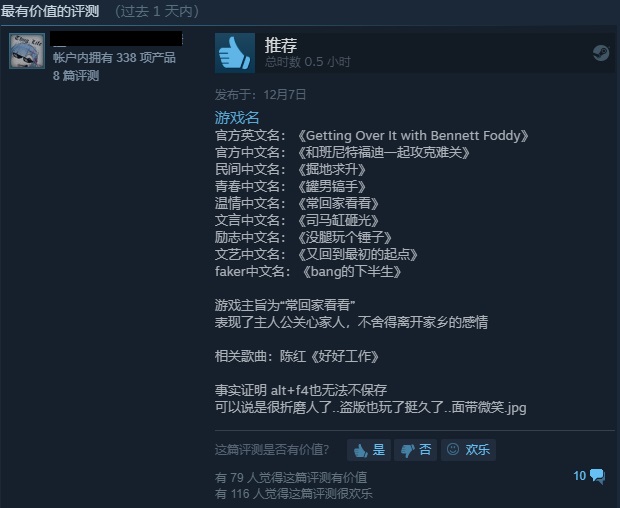This screenshot has height=508, width=620.
Task: Vote 否 to mark review unhelpful
Action: click(x=416, y=450)
